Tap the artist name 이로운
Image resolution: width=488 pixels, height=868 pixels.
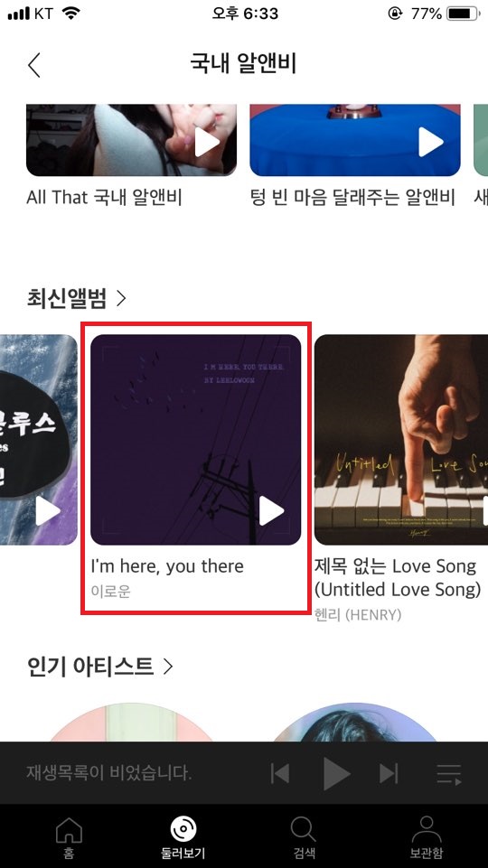(111, 592)
